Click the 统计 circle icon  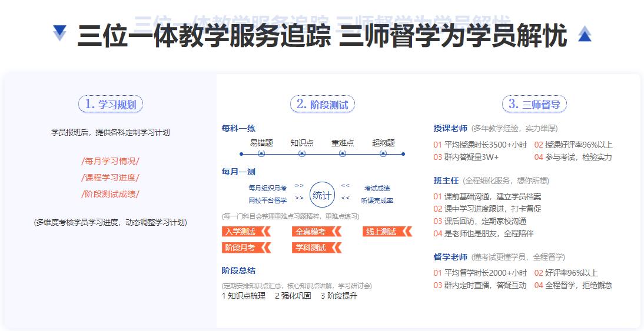point(322,195)
